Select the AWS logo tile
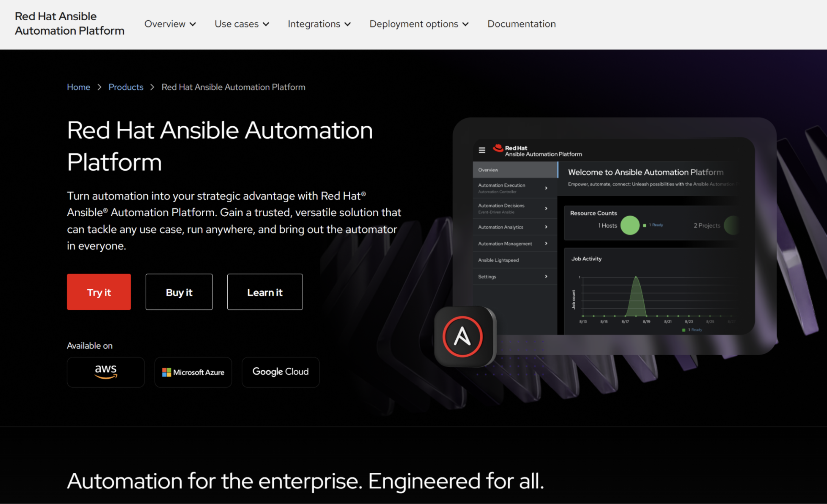The height and width of the screenshot is (504, 827). tap(106, 372)
